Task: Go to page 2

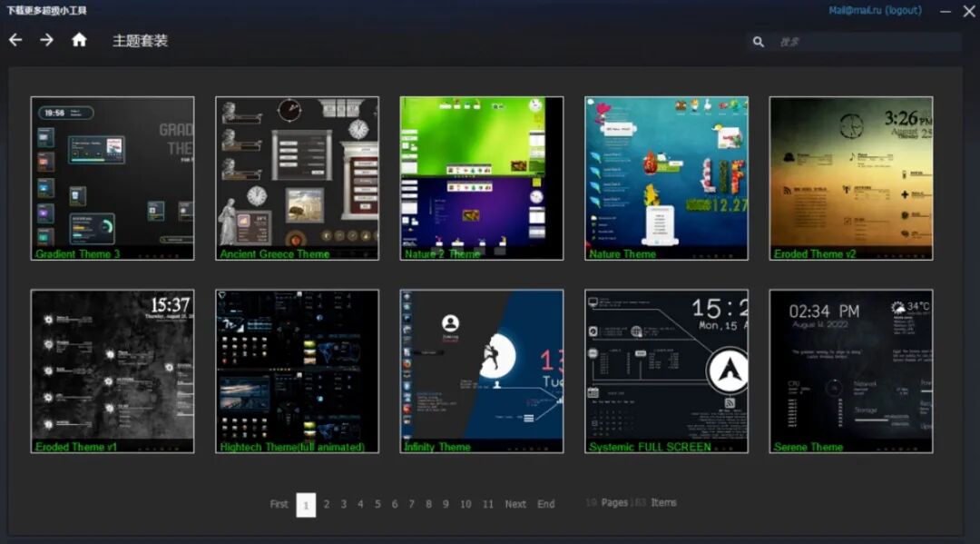Action: pos(327,504)
